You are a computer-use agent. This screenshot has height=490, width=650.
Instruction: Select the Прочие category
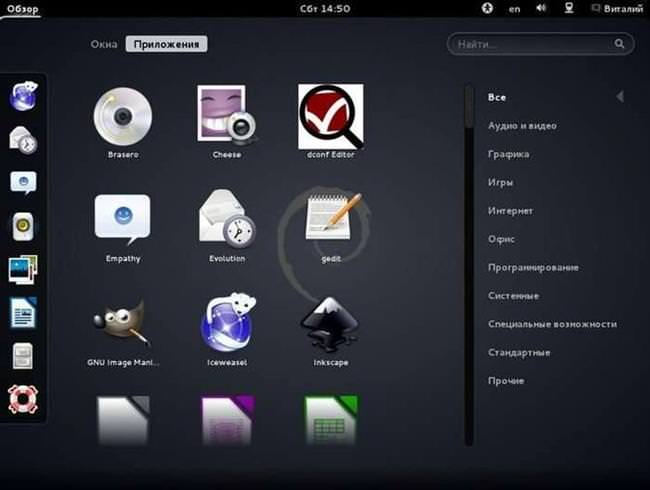click(x=506, y=381)
